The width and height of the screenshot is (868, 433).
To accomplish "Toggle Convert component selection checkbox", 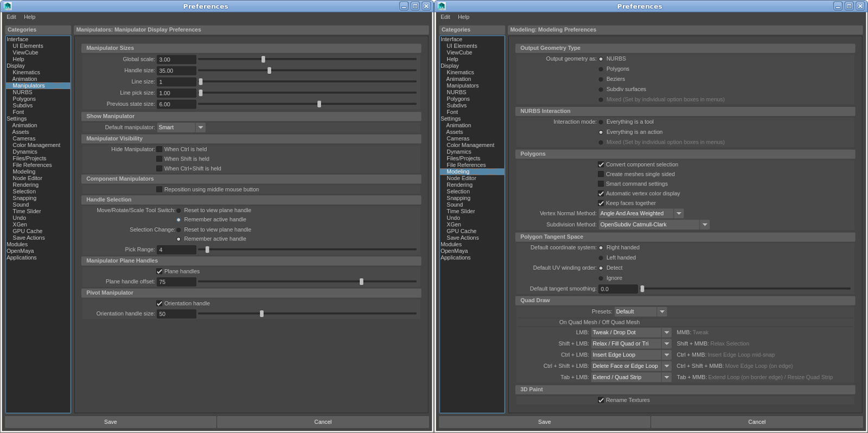I will pyautogui.click(x=601, y=164).
